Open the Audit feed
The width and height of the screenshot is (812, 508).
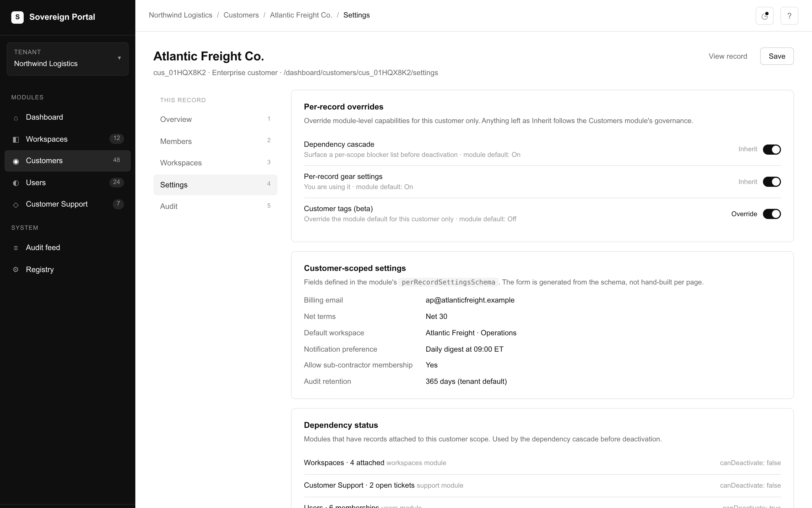pos(67,248)
